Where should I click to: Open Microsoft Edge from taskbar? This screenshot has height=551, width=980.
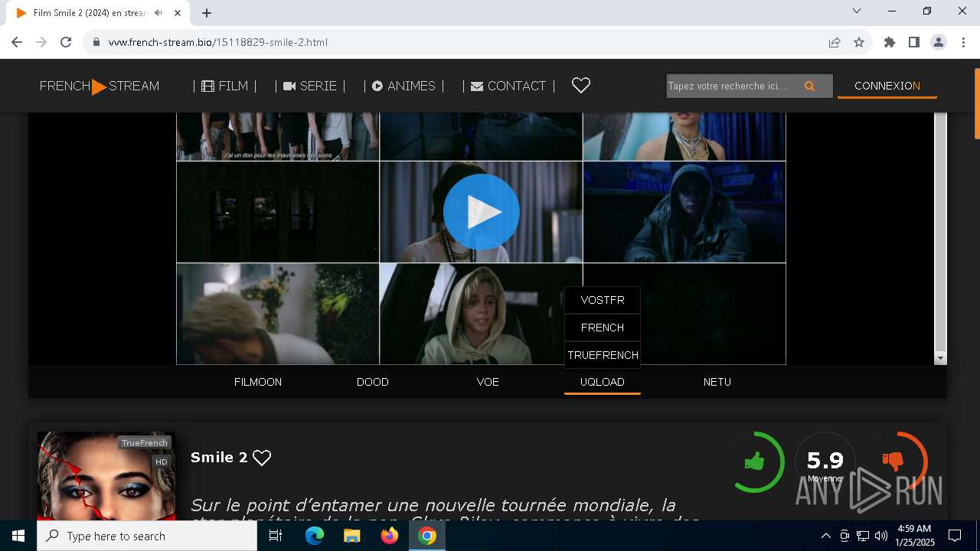point(315,536)
